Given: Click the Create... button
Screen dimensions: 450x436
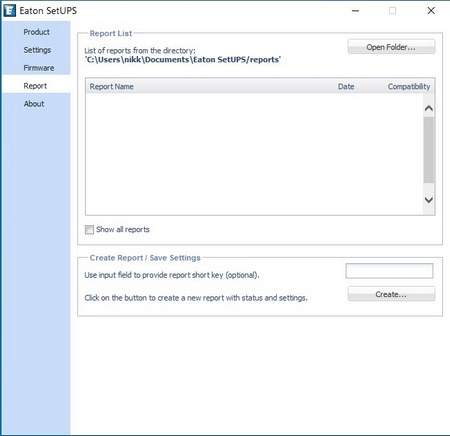Looking at the screenshot, I should tap(391, 294).
